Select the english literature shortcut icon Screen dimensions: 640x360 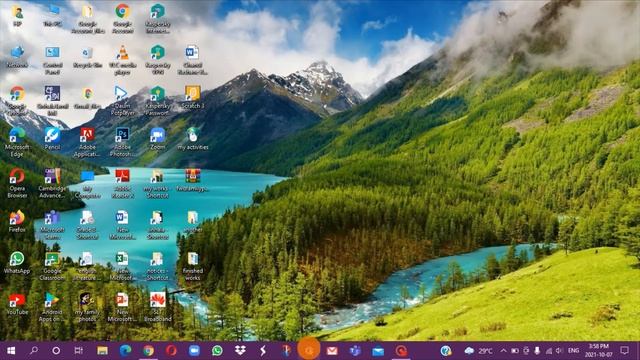coord(87,266)
